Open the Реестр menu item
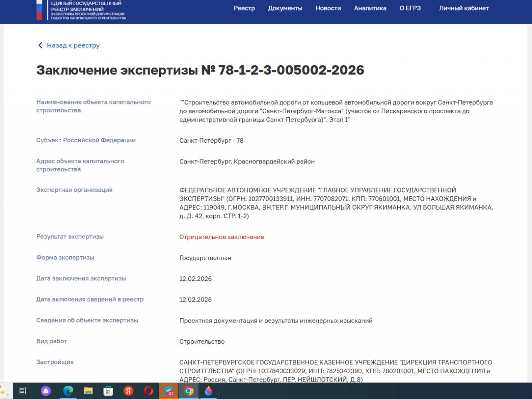532x399 pixels. click(244, 8)
